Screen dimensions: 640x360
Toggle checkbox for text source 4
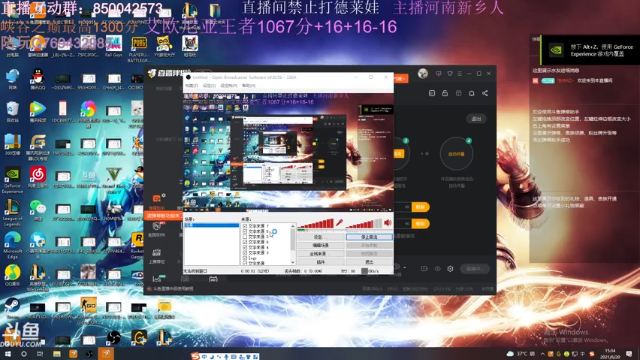(x=245, y=247)
